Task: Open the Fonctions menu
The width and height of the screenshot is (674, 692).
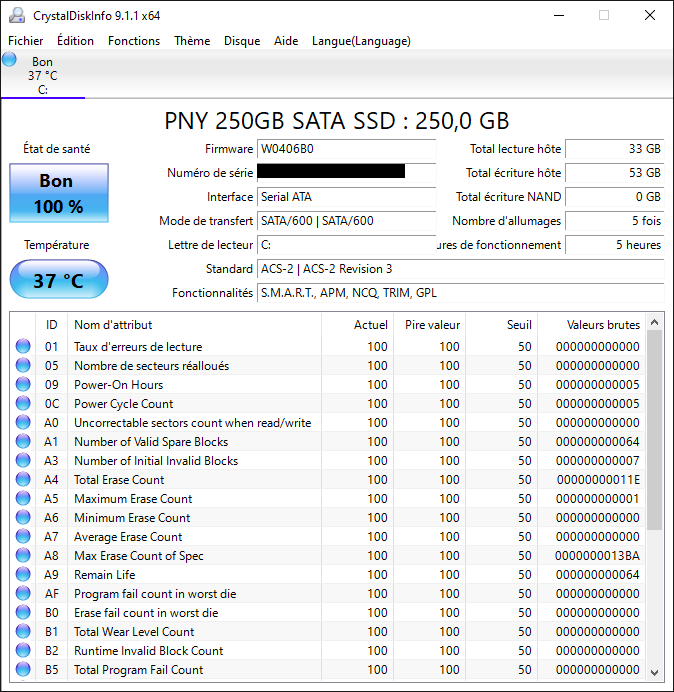Action: [x=134, y=41]
